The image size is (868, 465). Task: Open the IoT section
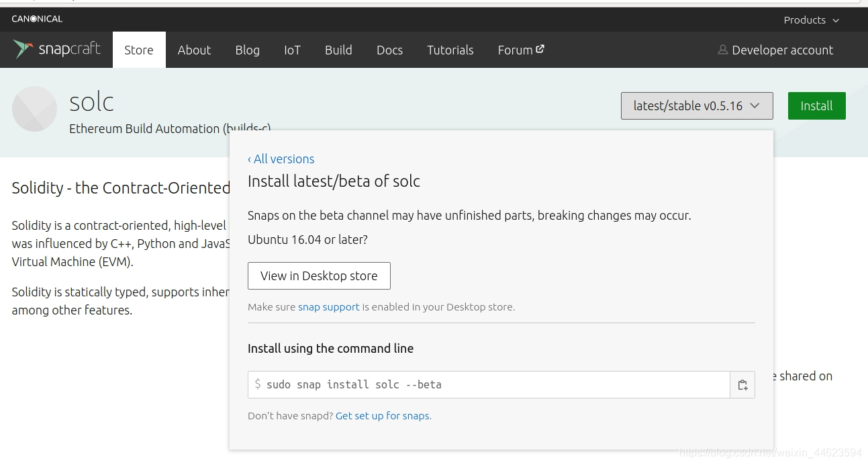[x=292, y=50]
